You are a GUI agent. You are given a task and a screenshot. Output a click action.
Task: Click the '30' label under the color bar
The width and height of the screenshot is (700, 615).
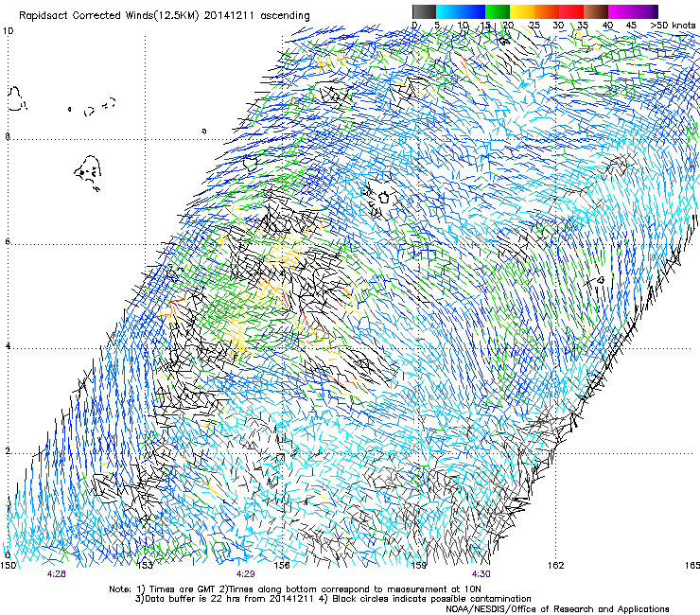[x=558, y=26]
